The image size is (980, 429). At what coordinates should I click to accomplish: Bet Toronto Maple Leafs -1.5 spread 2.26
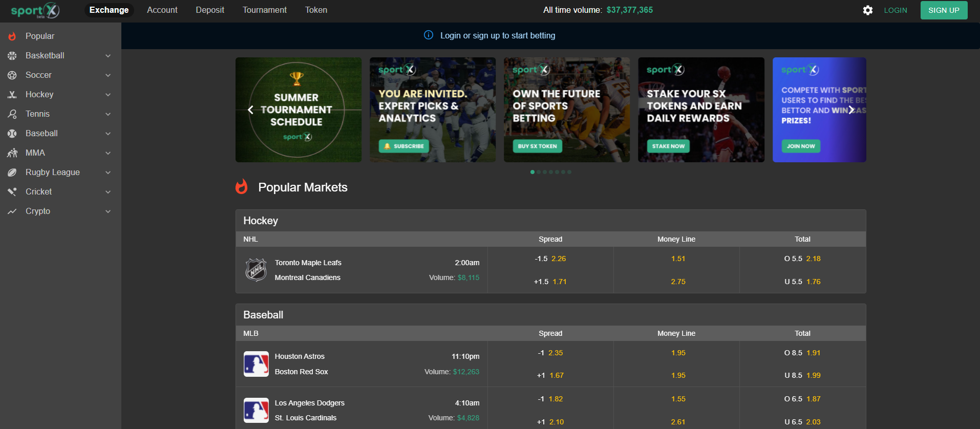(x=550, y=259)
